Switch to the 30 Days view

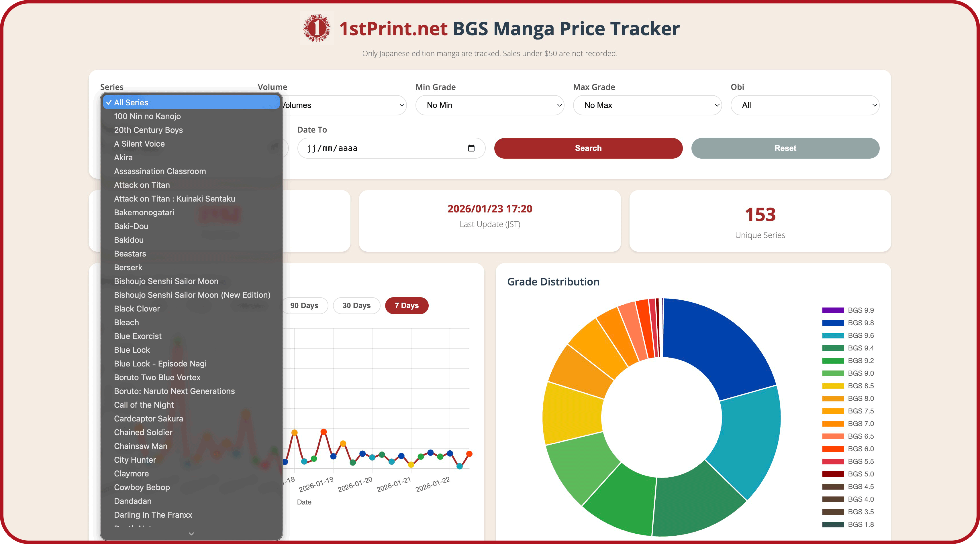pos(356,306)
